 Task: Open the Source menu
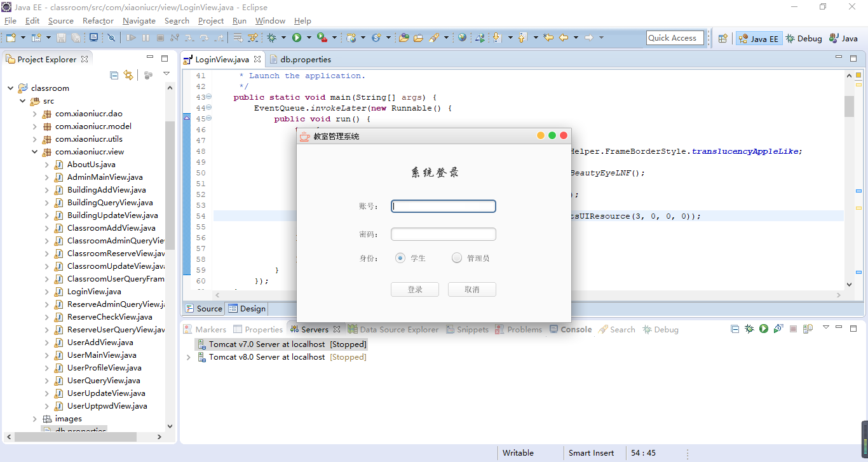tap(61, 21)
